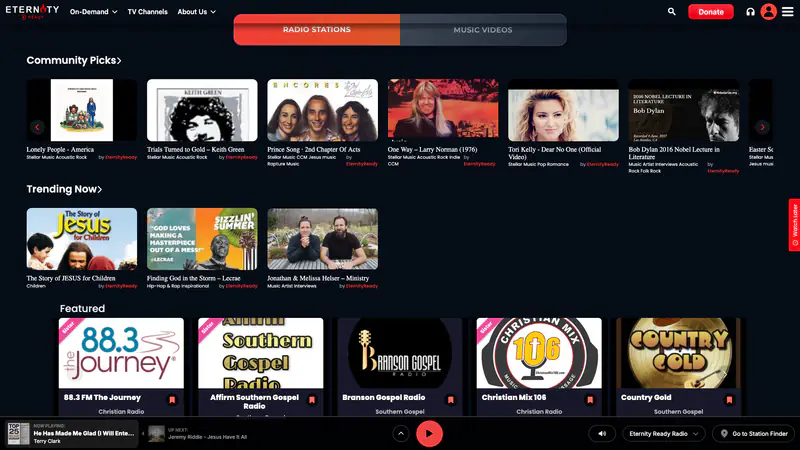Open Finding God in the Storm Lecrae thumbnail
800x450 pixels.
pos(202,239)
